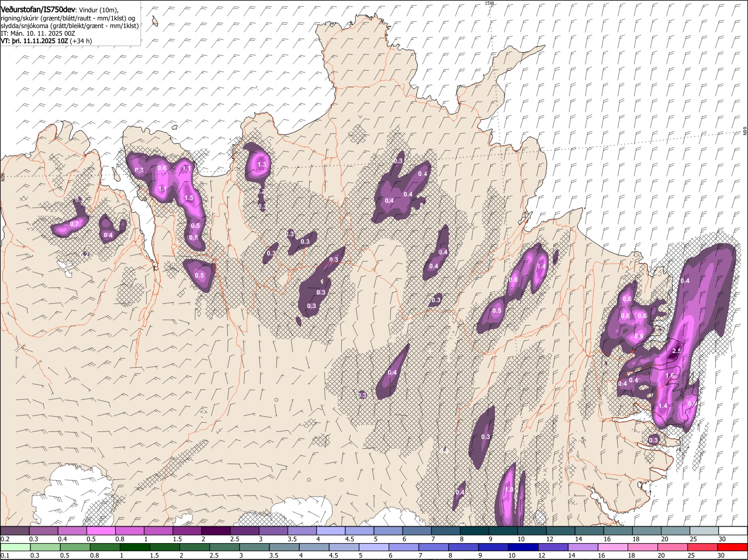Click the lower legend swatch between 20 and 25
Image resolution: width=748 pixels, height=560 pixels.
671,548
